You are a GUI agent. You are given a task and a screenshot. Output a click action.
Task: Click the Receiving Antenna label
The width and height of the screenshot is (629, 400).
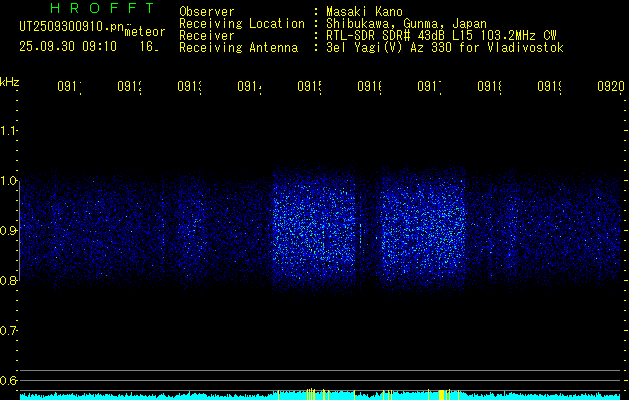click(238, 48)
